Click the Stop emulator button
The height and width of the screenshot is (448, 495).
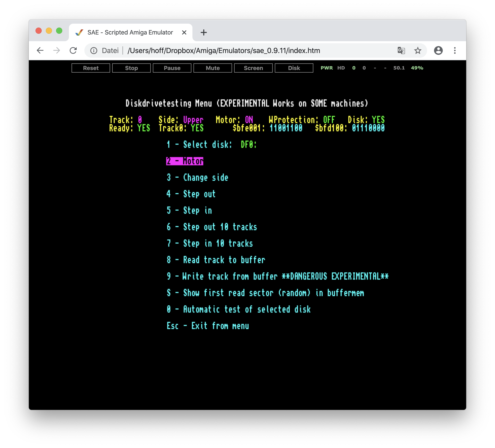[131, 68]
